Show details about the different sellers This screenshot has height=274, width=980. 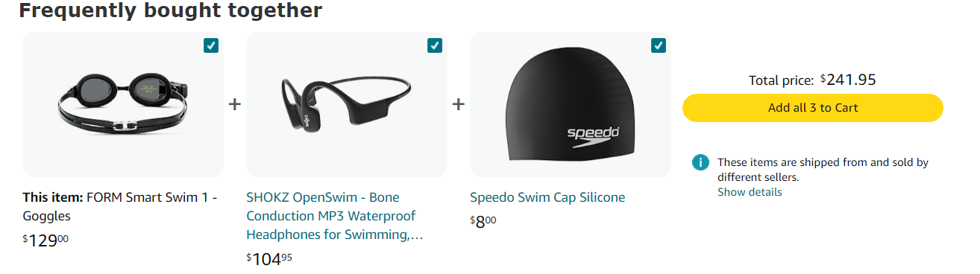tap(750, 192)
